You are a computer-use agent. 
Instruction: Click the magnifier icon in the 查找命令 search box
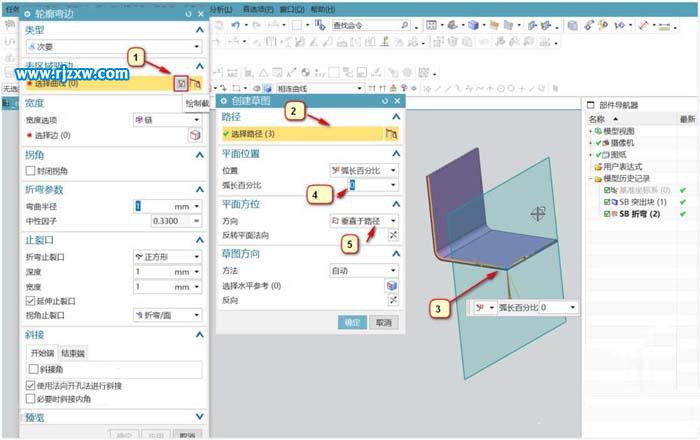click(x=404, y=25)
